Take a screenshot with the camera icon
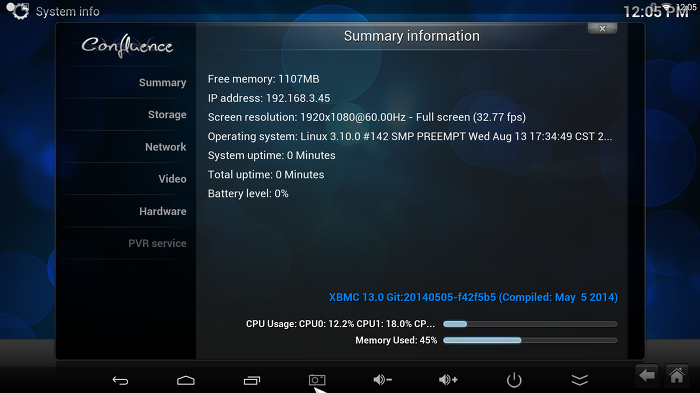This screenshot has height=393, width=700. [x=317, y=380]
